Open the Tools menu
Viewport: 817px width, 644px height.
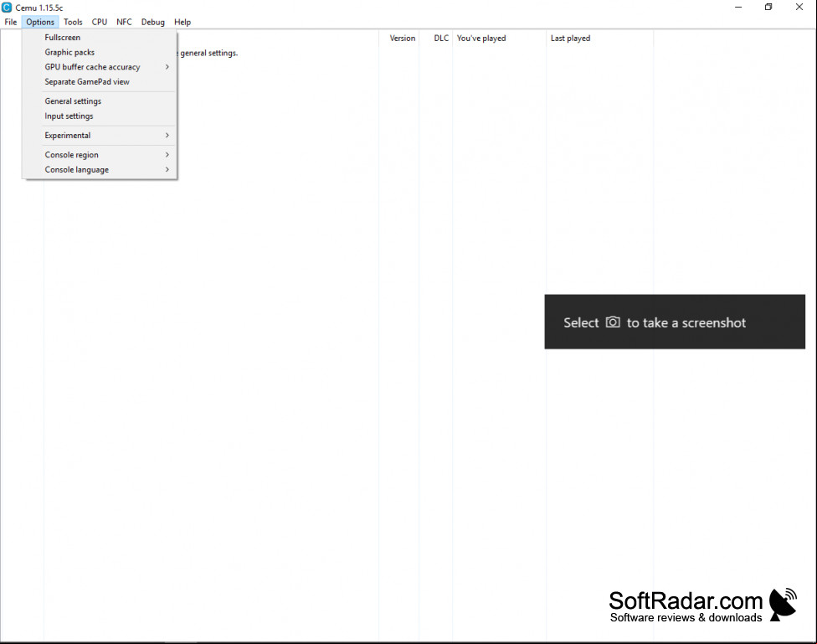coord(73,22)
